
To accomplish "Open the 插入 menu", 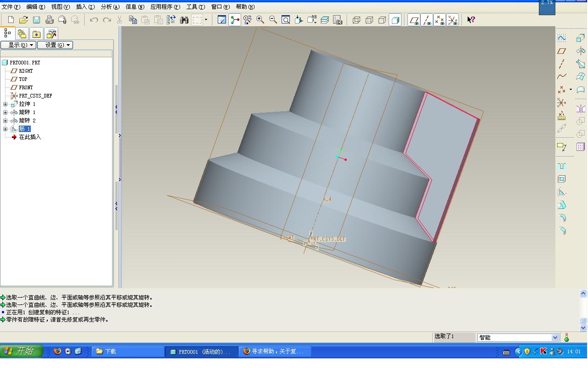I will pyautogui.click(x=85, y=7).
